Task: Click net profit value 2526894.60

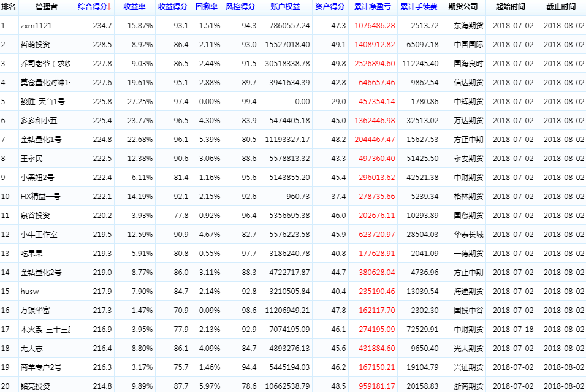Action: tap(375, 64)
